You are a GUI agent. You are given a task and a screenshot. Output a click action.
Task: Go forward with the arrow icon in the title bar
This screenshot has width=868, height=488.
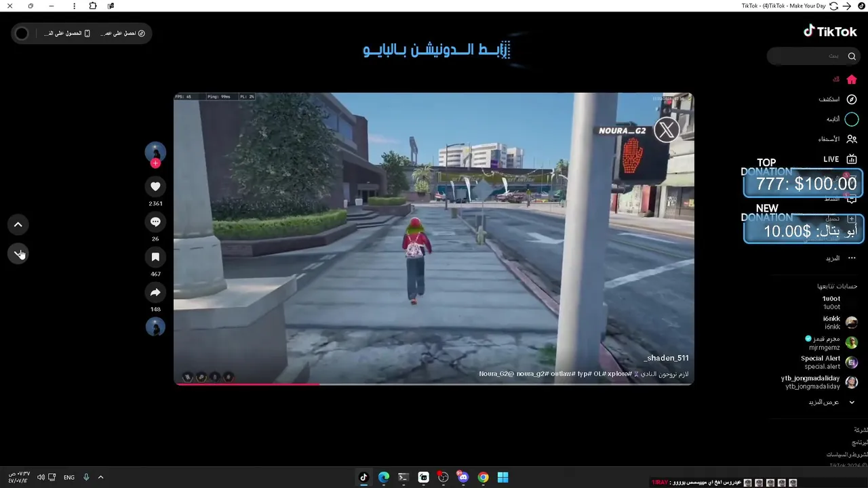point(847,6)
